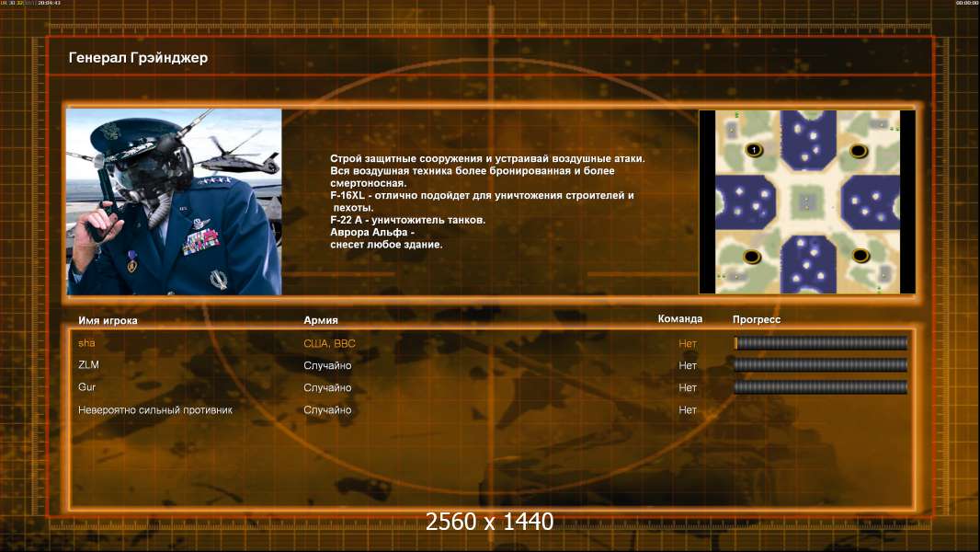Click ZLM player loading progress bar
980x552 pixels.
[x=821, y=365]
